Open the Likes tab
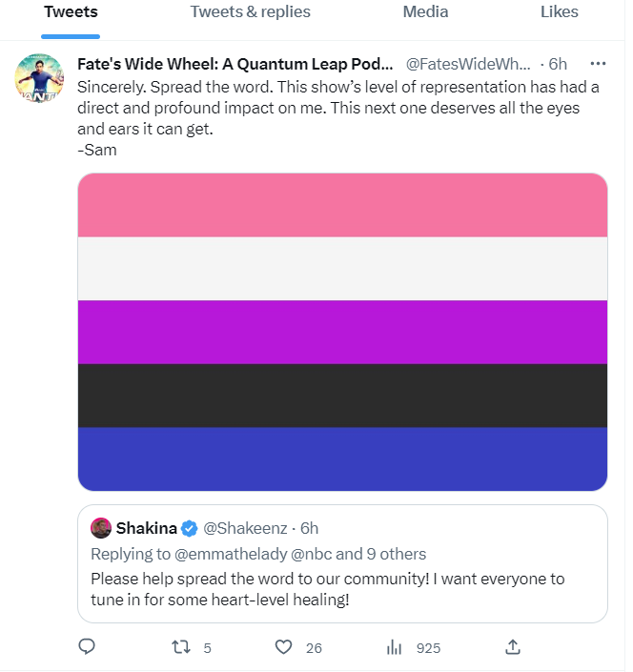 pyautogui.click(x=559, y=12)
